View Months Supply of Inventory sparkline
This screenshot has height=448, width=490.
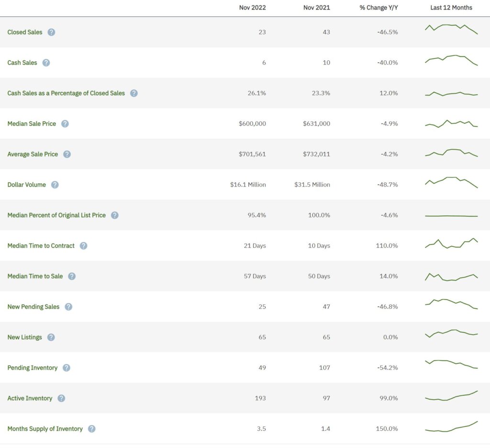coord(451,426)
